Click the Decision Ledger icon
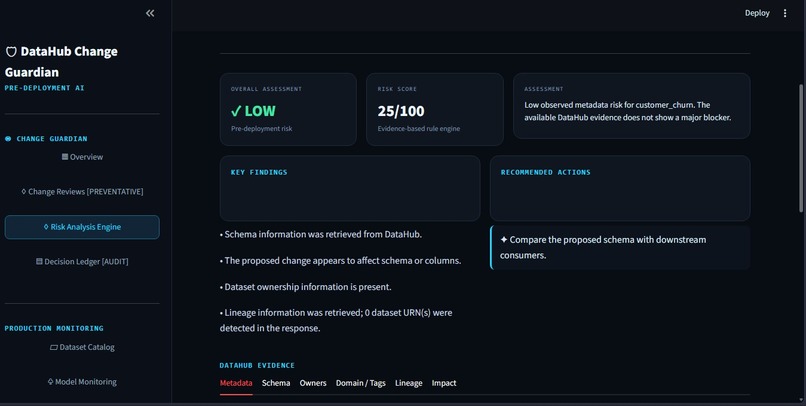The height and width of the screenshot is (406, 806). coord(39,262)
